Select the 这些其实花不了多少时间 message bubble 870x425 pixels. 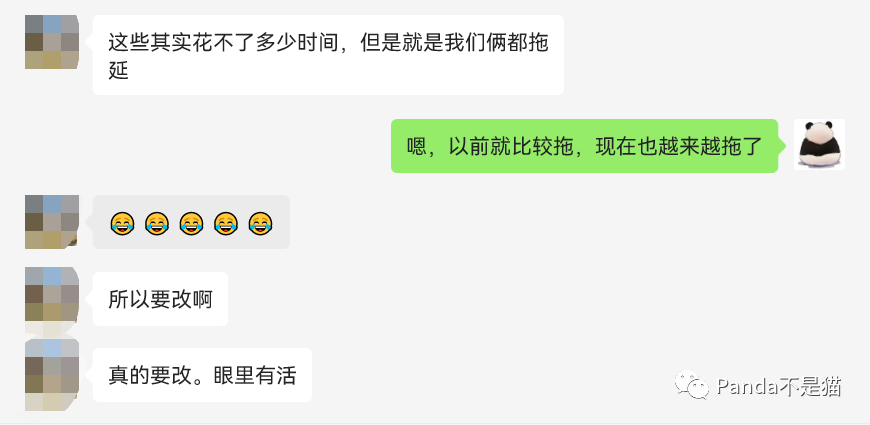pyautogui.click(x=328, y=55)
